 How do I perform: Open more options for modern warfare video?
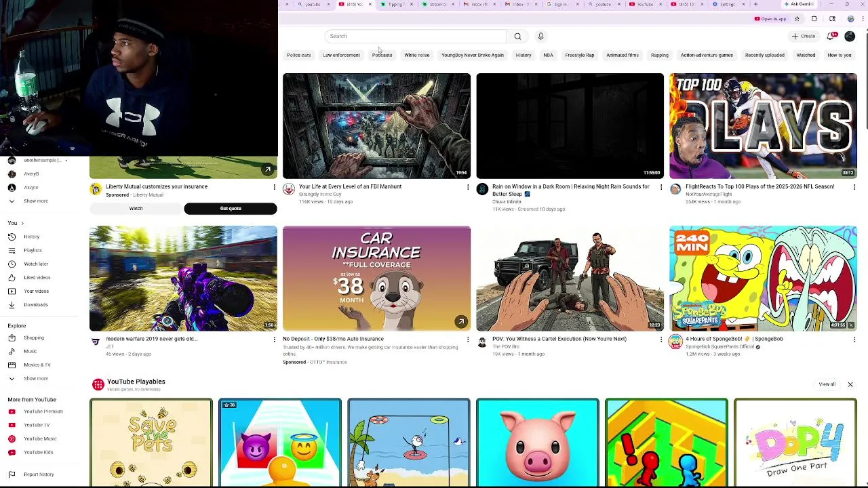tap(274, 339)
